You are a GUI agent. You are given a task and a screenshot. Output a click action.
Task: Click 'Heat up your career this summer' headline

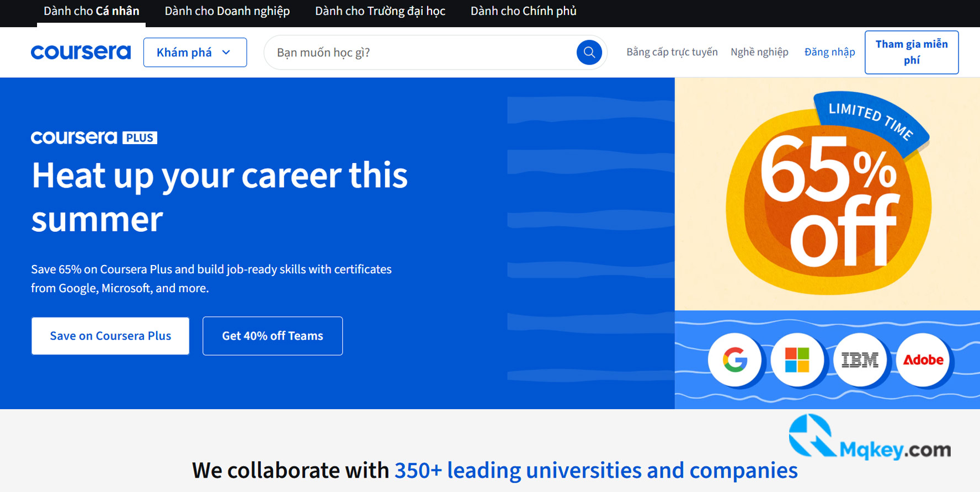pyautogui.click(x=219, y=197)
